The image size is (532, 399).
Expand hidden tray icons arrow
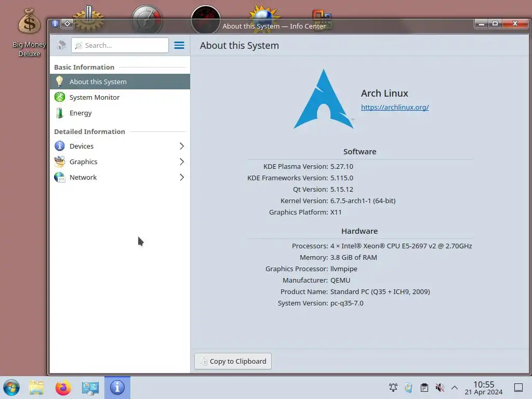click(x=455, y=388)
